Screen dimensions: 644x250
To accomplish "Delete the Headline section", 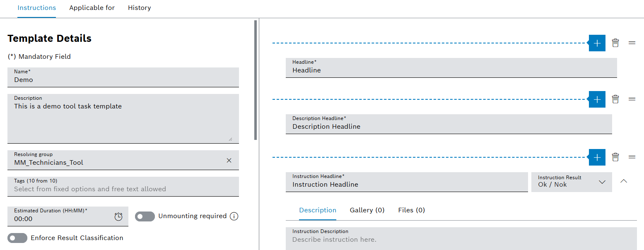I will [615, 43].
